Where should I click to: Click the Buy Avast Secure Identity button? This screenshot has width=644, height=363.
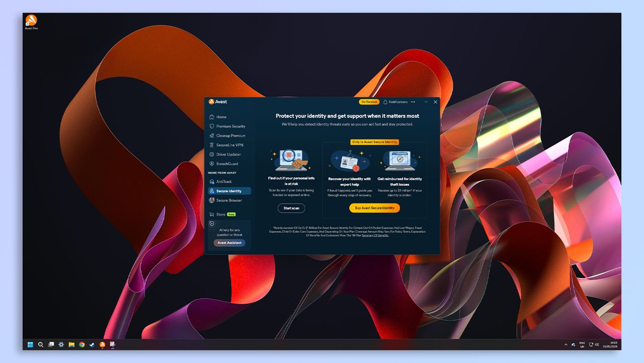(x=375, y=208)
